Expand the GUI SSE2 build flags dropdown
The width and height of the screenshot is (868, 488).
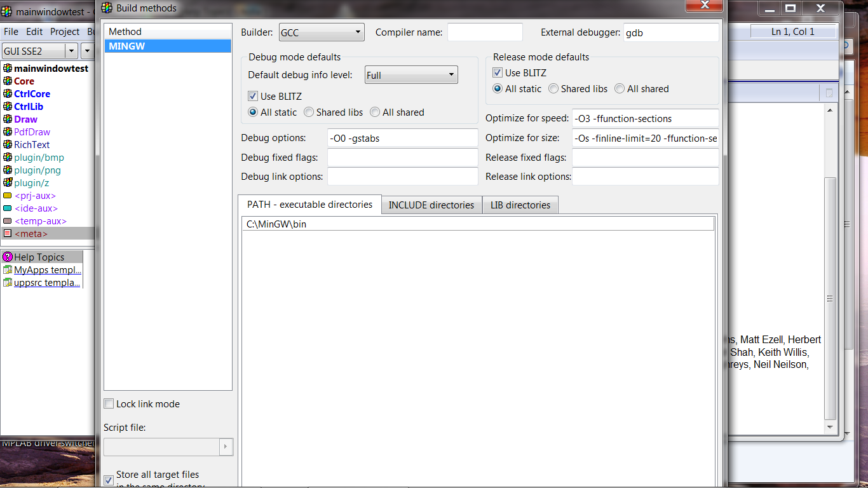coord(71,51)
